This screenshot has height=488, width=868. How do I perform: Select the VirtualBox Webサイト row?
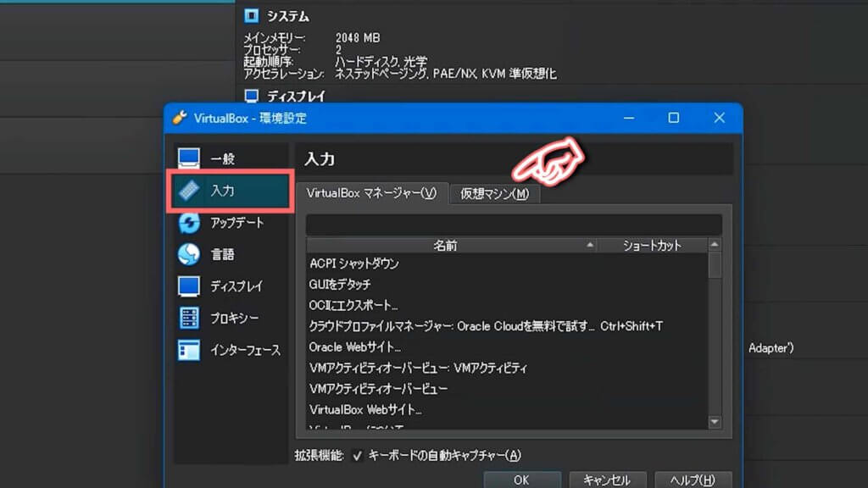(x=507, y=410)
